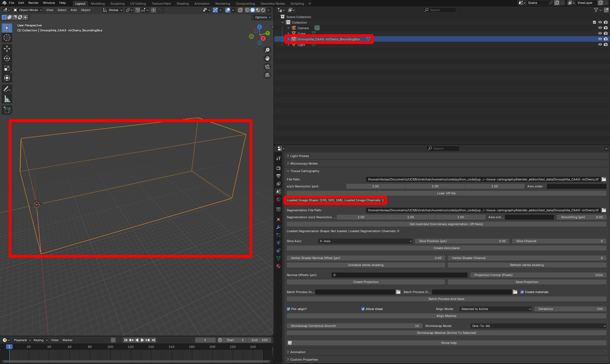Open the Render menu

tap(33, 3)
